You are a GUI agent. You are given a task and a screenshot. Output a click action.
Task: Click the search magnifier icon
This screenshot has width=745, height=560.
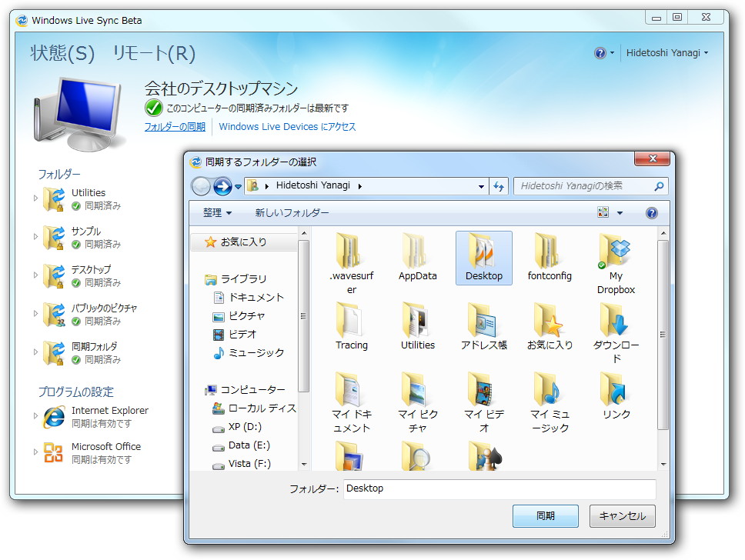coord(659,186)
